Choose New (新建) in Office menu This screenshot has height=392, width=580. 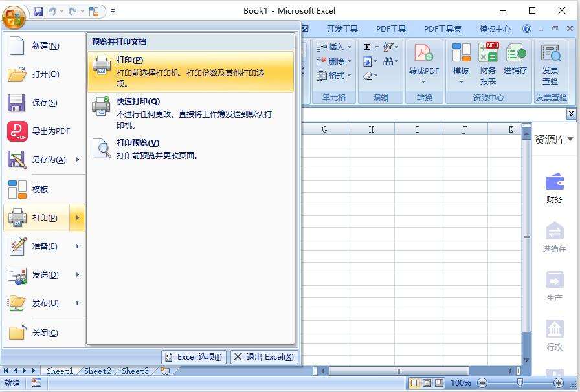point(45,46)
